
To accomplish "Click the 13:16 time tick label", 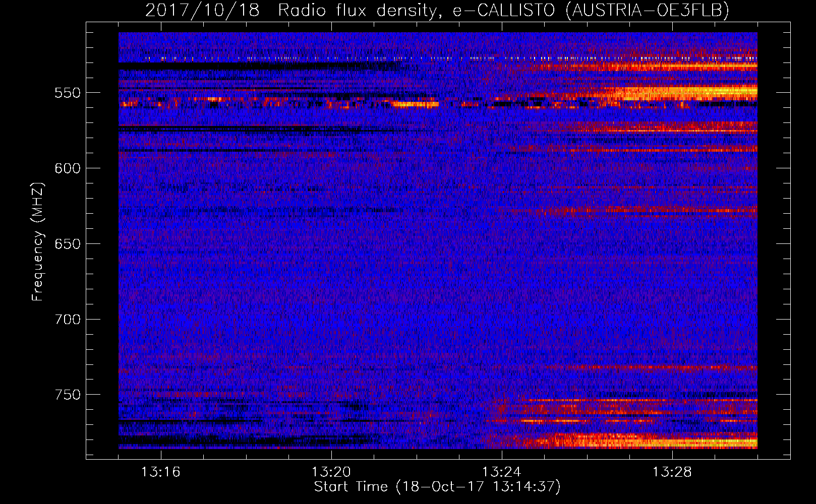I will point(161,472).
